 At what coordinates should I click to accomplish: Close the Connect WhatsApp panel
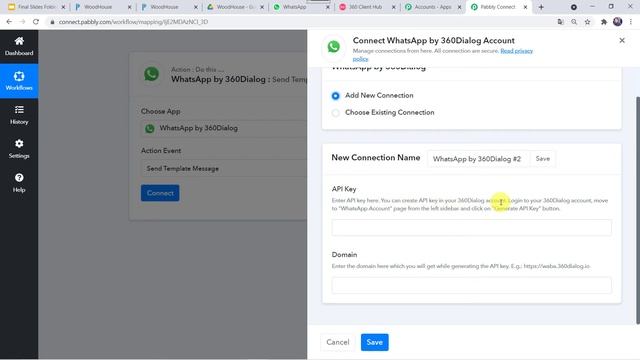(x=622, y=40)
